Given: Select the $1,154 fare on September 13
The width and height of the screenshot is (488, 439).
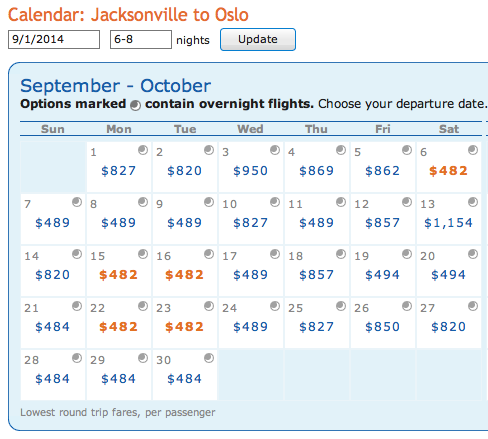Looking at the screenshot, I should [x=448, y=223].
